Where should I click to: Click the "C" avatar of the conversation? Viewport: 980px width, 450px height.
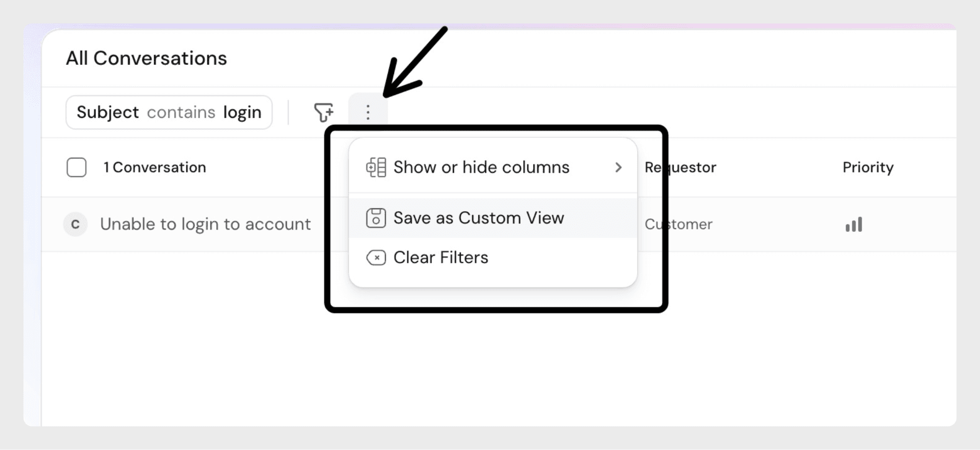76,224
